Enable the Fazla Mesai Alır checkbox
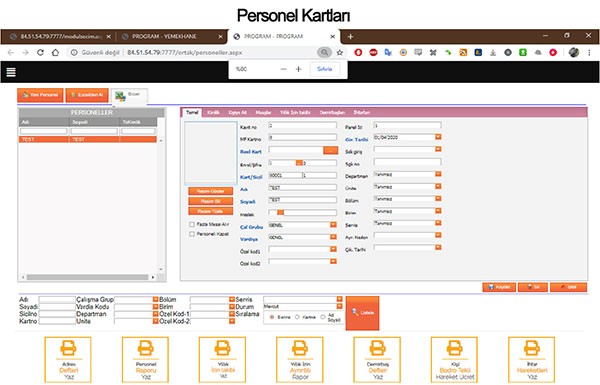Screen dimensions: 600x385 (192, 224)
